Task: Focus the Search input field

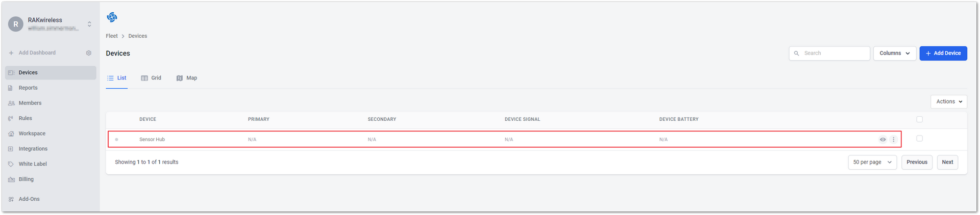Action: pos(829,53)
